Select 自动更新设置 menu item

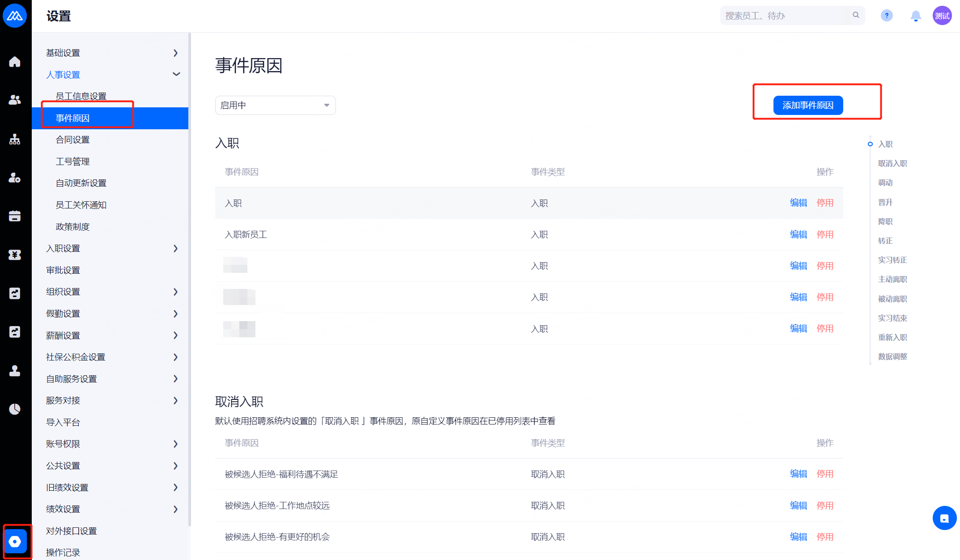pyautogui.click(x=110, y=183)
